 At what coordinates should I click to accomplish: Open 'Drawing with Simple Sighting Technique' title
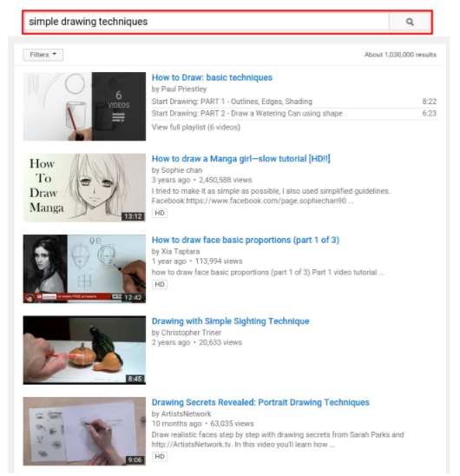(230, 321)
